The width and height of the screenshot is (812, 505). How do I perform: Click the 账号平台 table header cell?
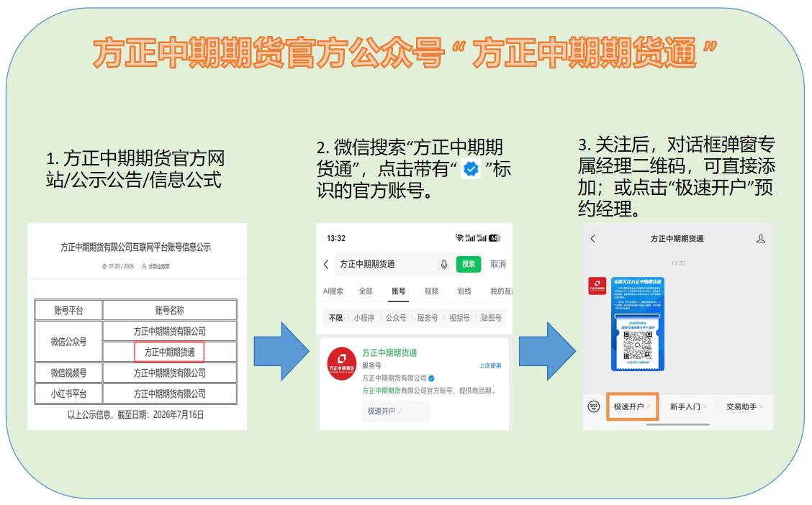[68, 310]
